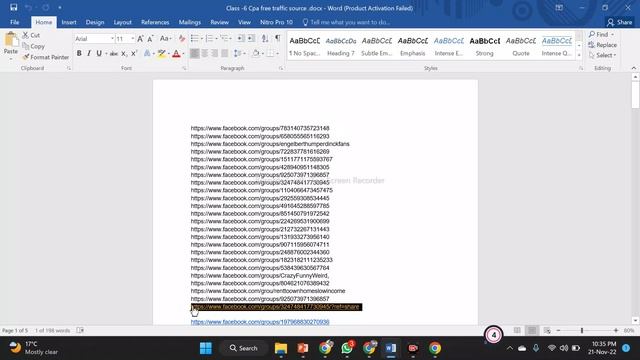Apply the Strong style
Screen dimensions: 640x360
click(484, 46)
